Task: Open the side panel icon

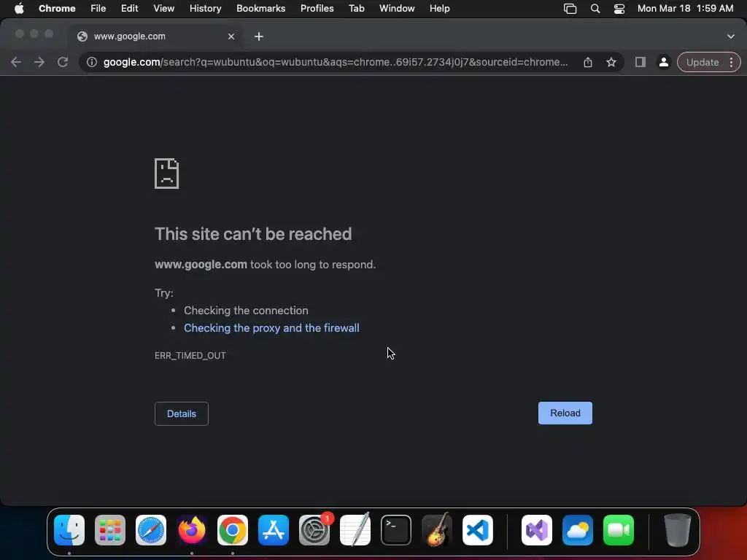Action: [x=640, y=63]
